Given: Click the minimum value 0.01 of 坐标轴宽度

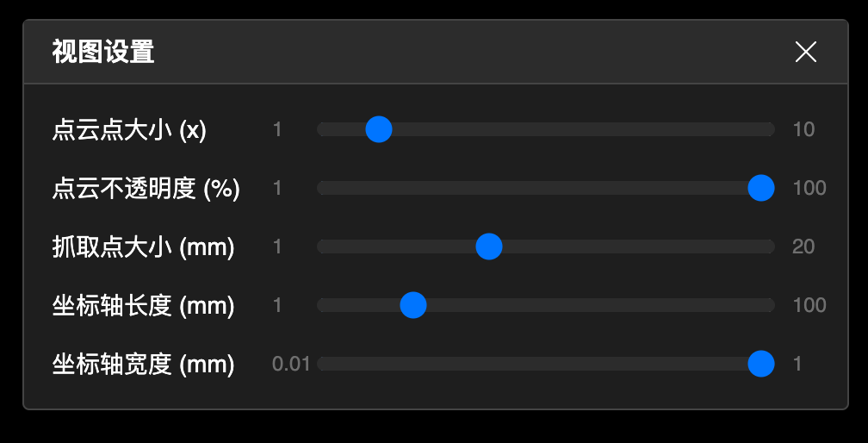Looking at the screenshot, I should click(291, 364).
